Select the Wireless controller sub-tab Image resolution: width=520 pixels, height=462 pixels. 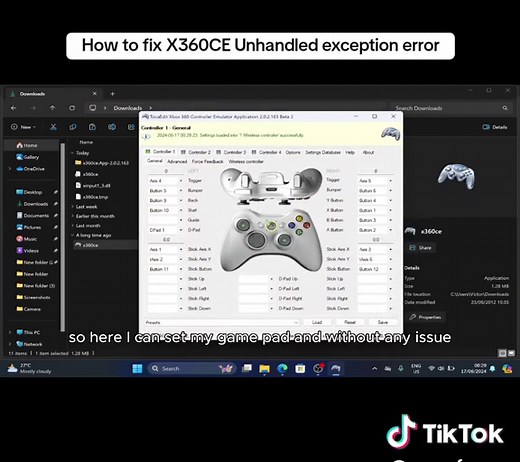point(246,162)
